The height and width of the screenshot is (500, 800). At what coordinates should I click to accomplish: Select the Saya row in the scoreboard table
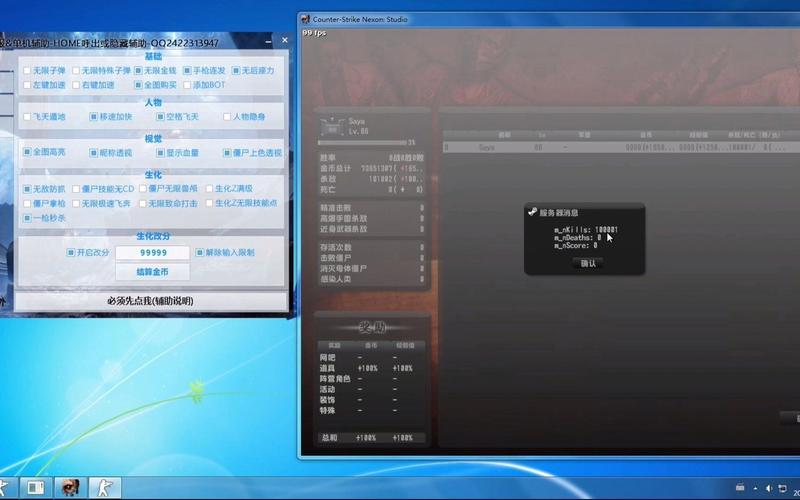[x=620, y=147]
